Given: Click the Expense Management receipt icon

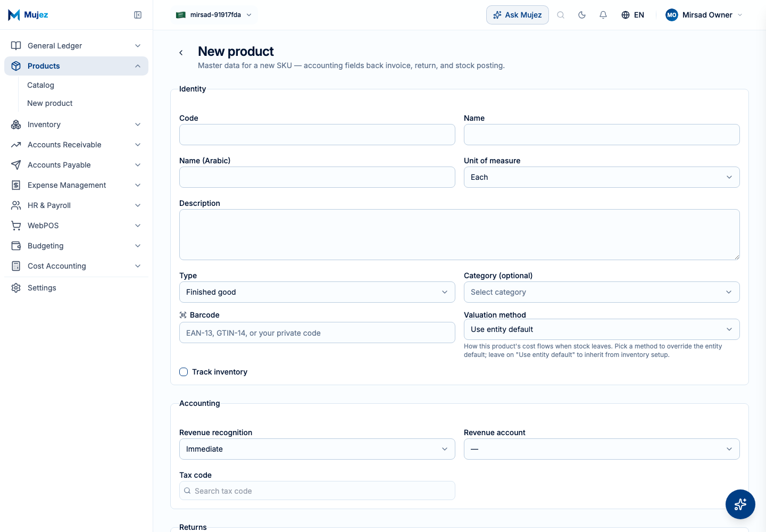Looking at the screenshot, I should coord(16,185).
